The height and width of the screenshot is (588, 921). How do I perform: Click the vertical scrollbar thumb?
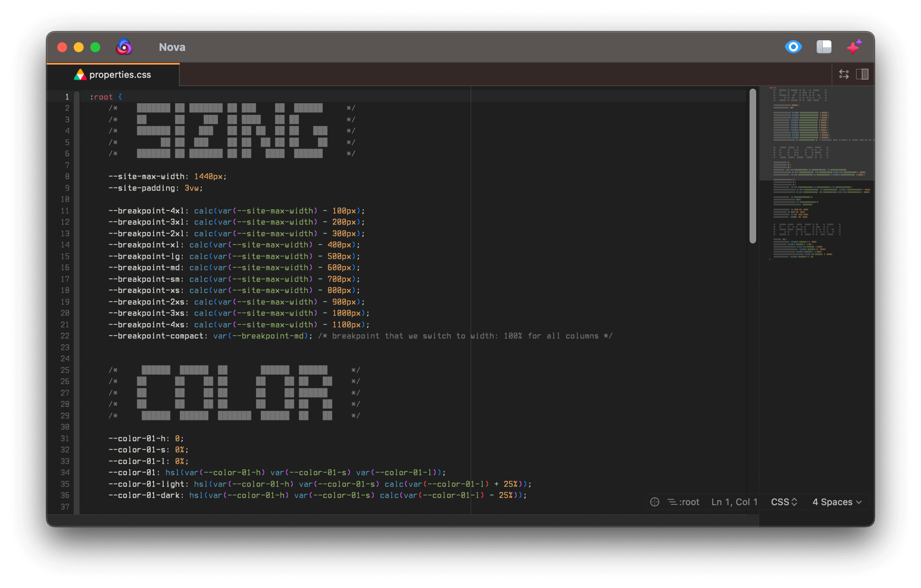752,166
